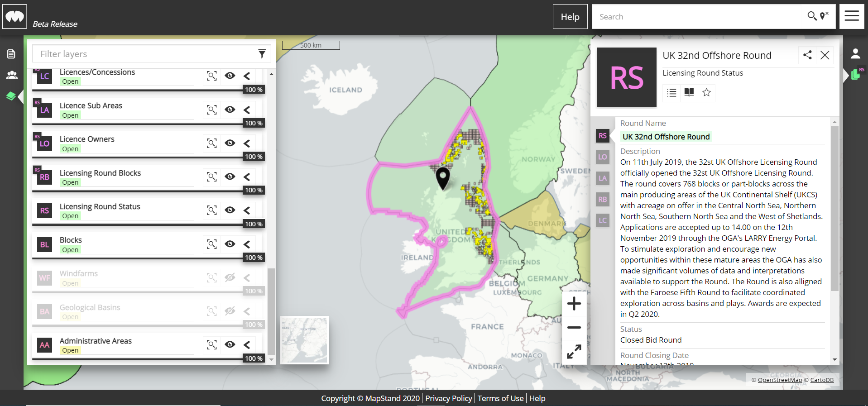
Task: Switch to RS tab in info panel
Action: 603,136
